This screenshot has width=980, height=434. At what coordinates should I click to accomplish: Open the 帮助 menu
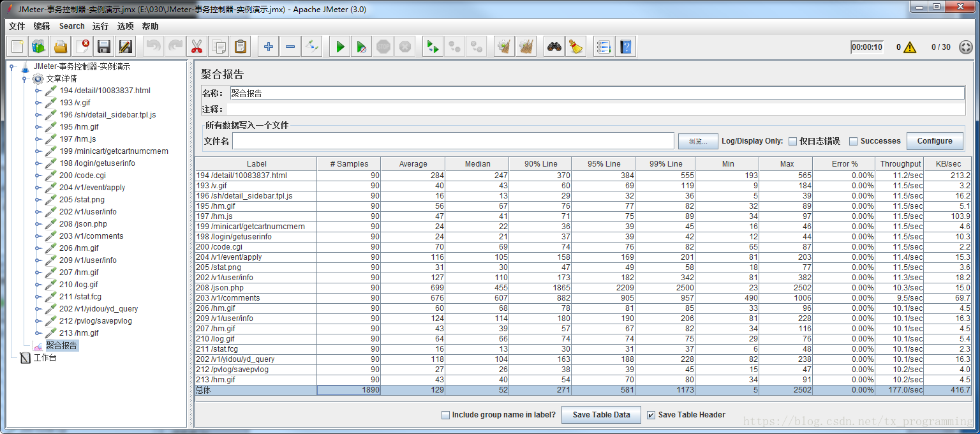click(x=150, y=26)
